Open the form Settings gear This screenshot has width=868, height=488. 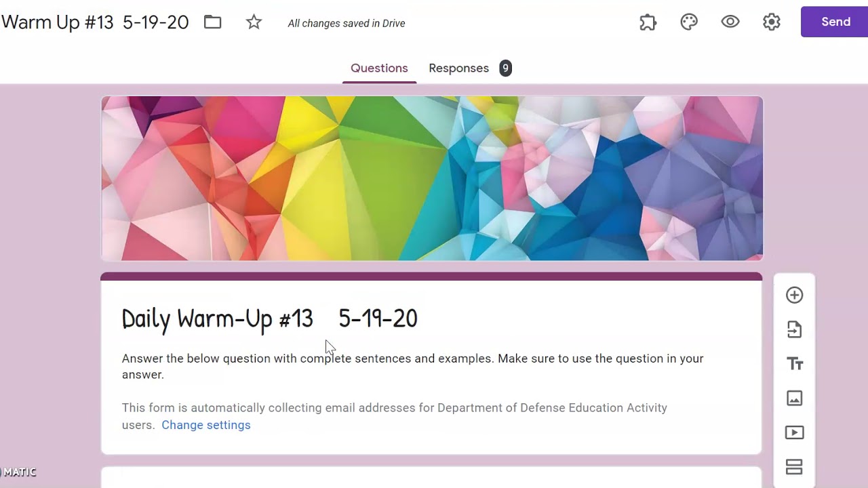[771, 22]
